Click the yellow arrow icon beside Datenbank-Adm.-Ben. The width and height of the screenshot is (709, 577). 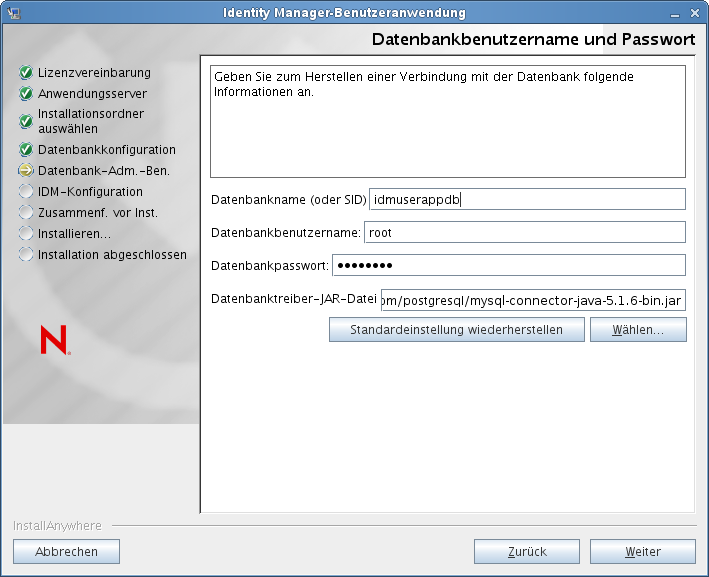click(x=26, y=170)
